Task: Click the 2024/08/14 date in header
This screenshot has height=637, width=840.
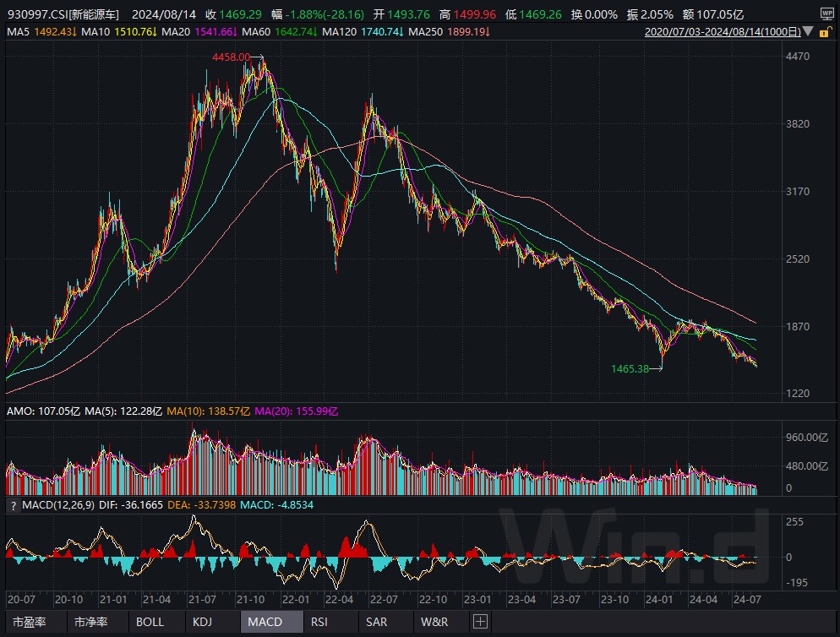Action: [164, 14]
